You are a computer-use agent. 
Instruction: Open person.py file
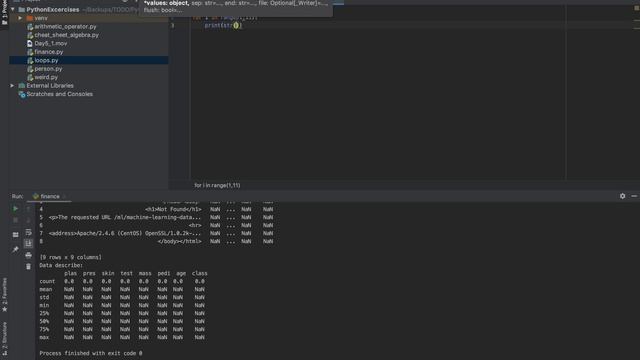(48, 69)
